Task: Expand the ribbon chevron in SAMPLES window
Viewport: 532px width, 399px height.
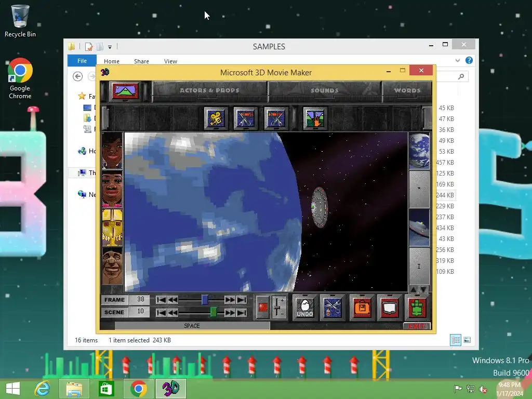Action: pyautogui.click(x=458, y=60)
